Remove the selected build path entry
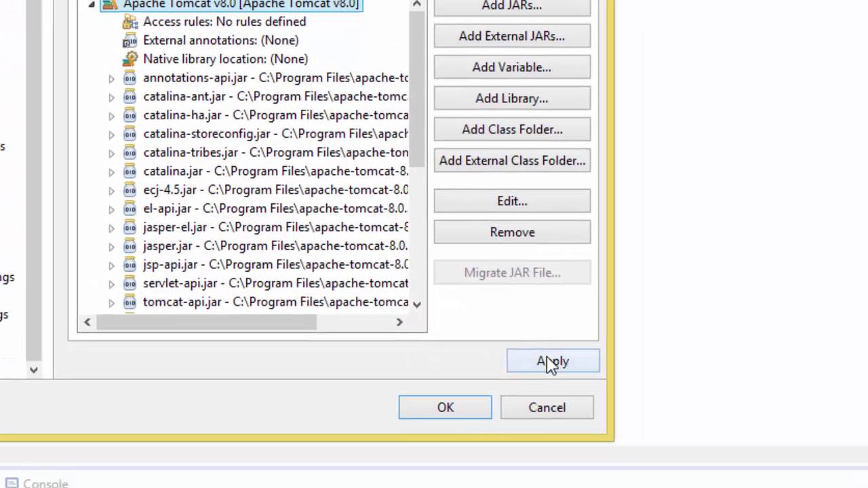Screen dimensions: 868x488 pos(512,232)
